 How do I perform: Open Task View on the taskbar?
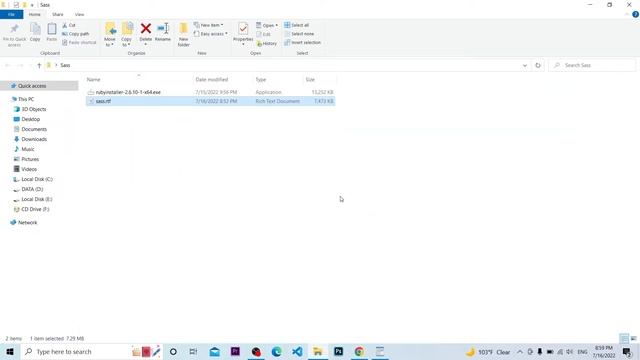tap(193, 351)
